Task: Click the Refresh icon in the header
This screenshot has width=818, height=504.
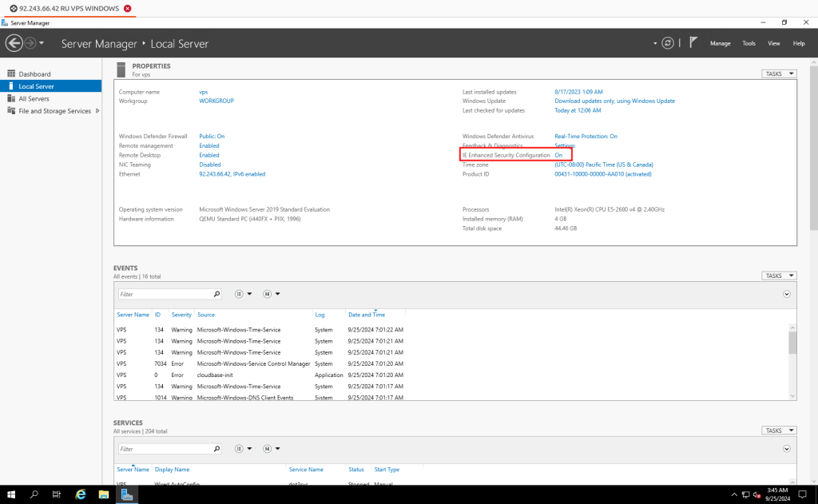Action: click(x=667, y=43)
